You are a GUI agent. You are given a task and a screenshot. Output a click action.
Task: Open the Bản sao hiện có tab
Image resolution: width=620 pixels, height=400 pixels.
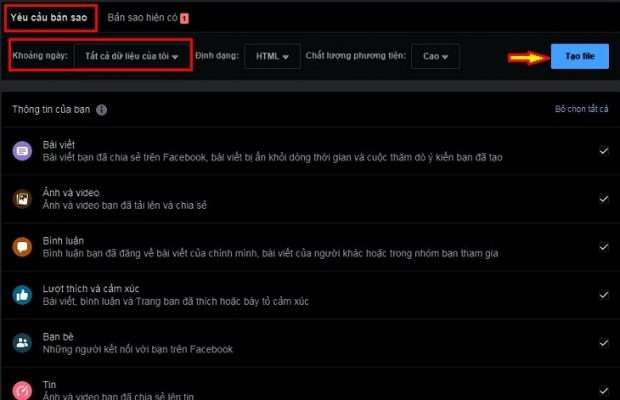click(141, 18)
